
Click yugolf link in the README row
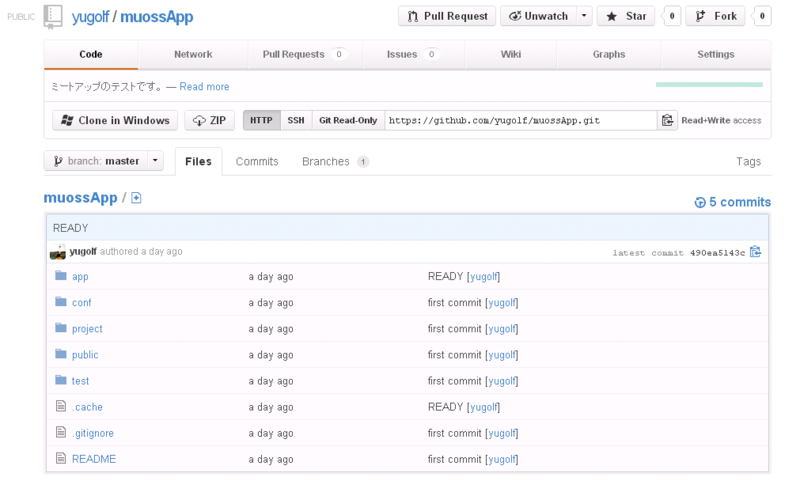tap(502, 459)
